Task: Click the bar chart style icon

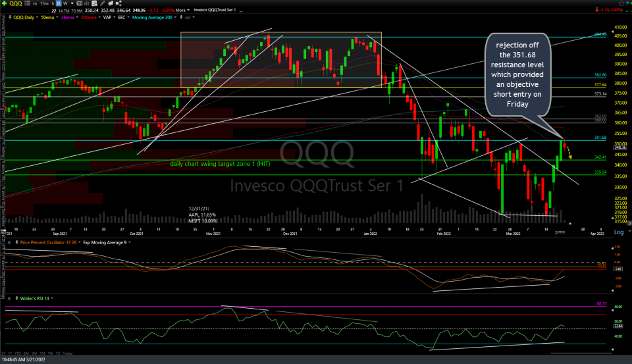Action: click(86, 3)
